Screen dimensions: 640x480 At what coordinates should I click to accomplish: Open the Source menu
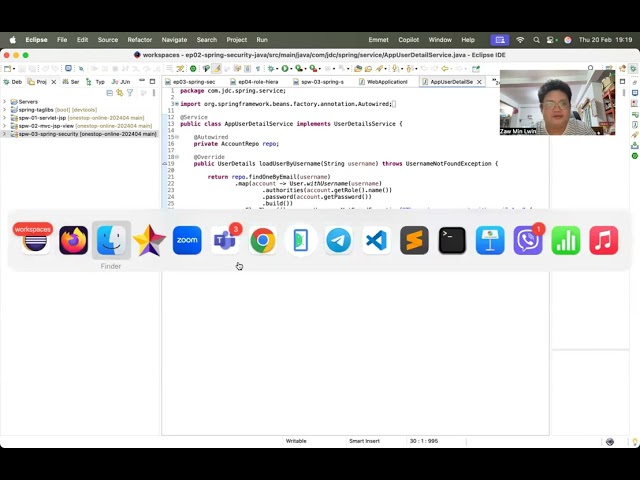click(x=108, y=40)
